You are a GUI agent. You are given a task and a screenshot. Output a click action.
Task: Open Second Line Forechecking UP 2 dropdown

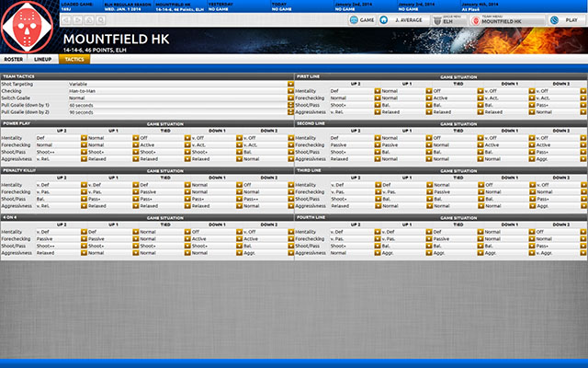pos(378,145)
